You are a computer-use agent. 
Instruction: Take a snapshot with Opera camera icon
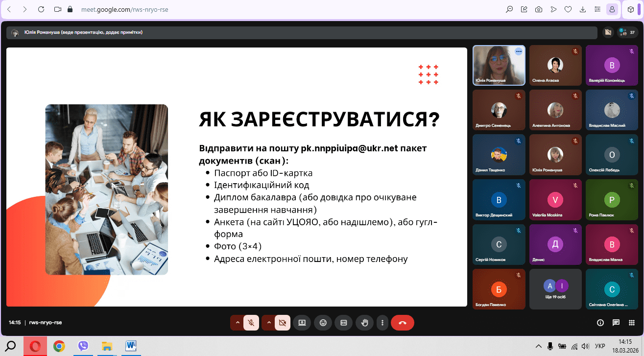tap(539, 9)
